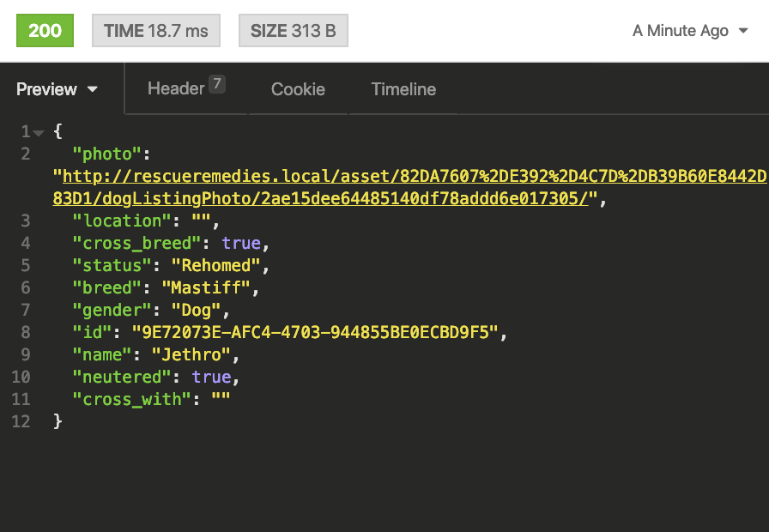
Task: Switch to the Header tab
Action: click(176, 88)
